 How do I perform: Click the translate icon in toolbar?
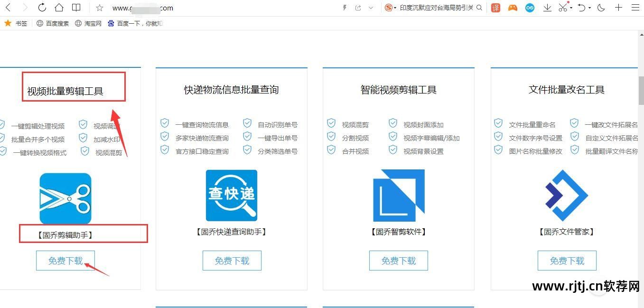click(x=495, y=8)
